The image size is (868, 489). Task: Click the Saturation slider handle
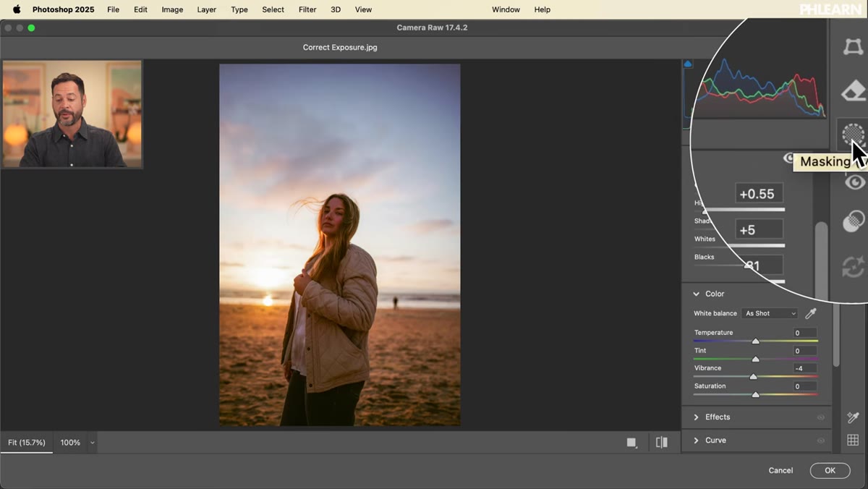coord(755,394)
